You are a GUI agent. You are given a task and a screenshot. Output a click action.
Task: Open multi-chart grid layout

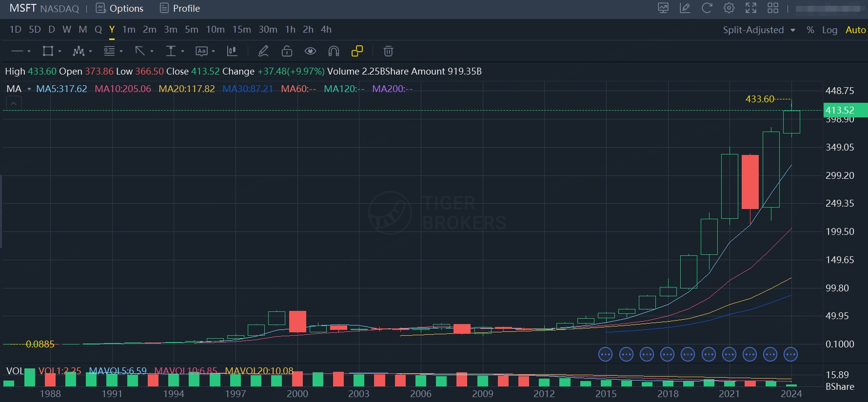(773, 8)
